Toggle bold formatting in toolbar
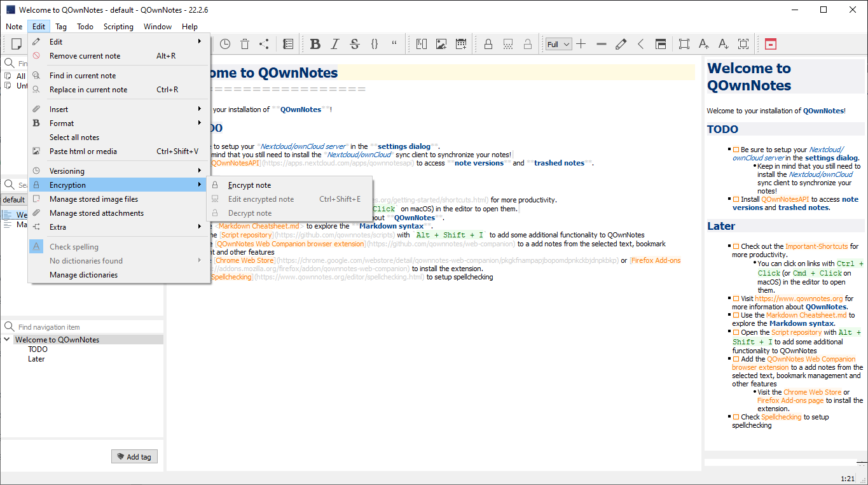This screenshot has width=868, height=485. pos(315,44)
